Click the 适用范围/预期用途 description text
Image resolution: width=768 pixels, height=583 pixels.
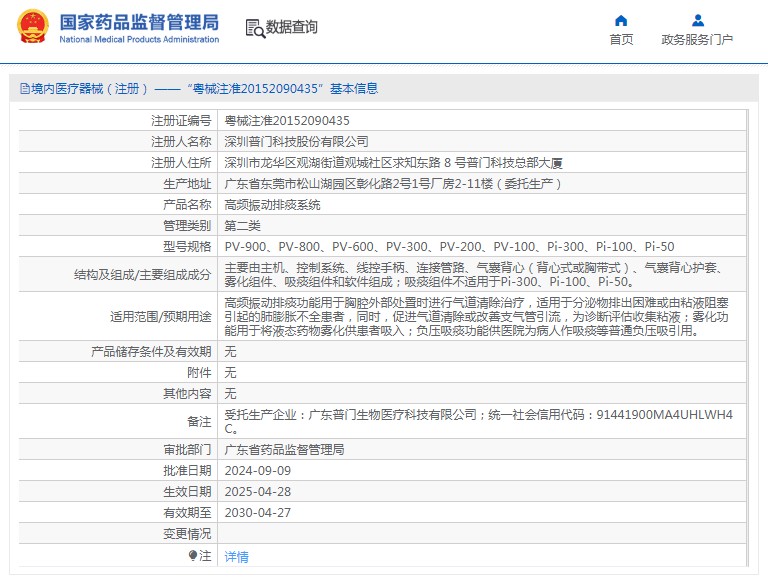coord(477,316)
